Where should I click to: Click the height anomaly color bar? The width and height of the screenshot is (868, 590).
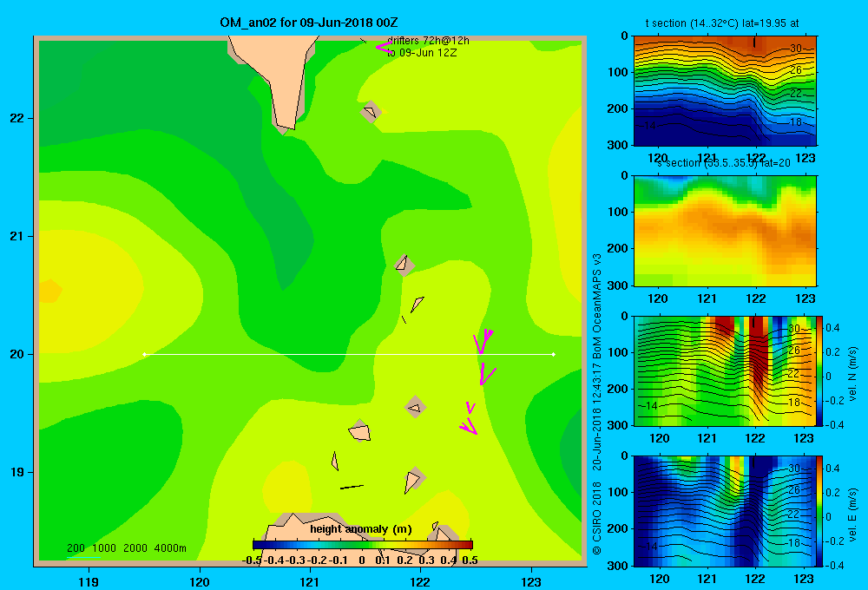pos(363,545)
